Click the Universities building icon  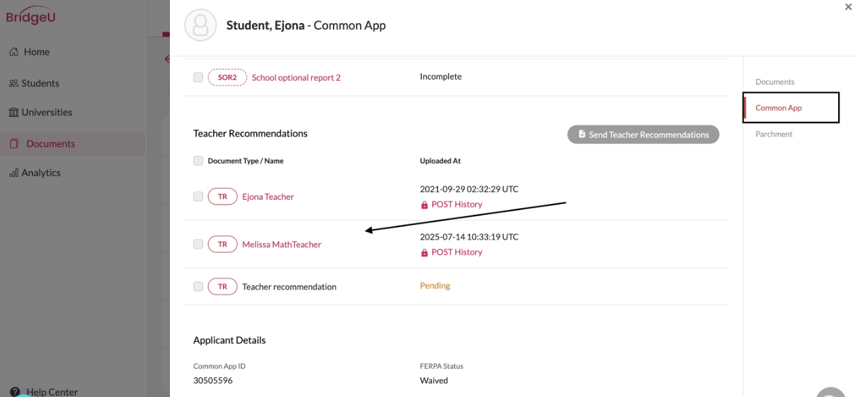pos(14,112)
